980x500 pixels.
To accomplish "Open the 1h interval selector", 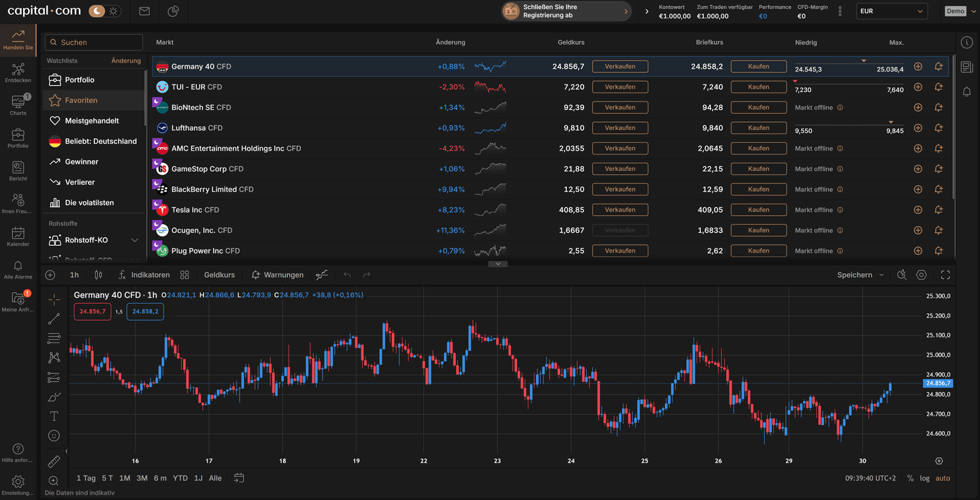I will pyautogui.click(x=74, y=275).
